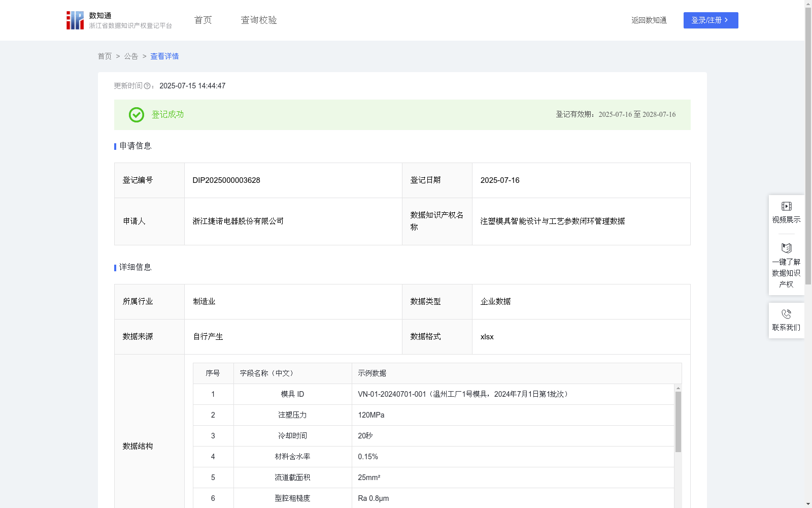This screenshot has height=508, width=812.
Task: Click the 模具 ID field name
Action: pyautogui.click(x=292, y=394)
